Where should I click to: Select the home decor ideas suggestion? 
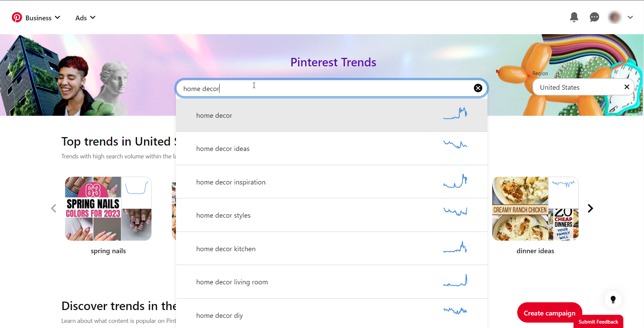pos(223,148)
